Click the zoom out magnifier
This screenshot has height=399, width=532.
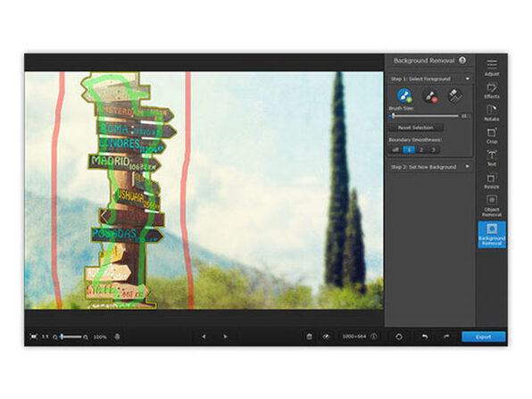[x=55, y=337]
